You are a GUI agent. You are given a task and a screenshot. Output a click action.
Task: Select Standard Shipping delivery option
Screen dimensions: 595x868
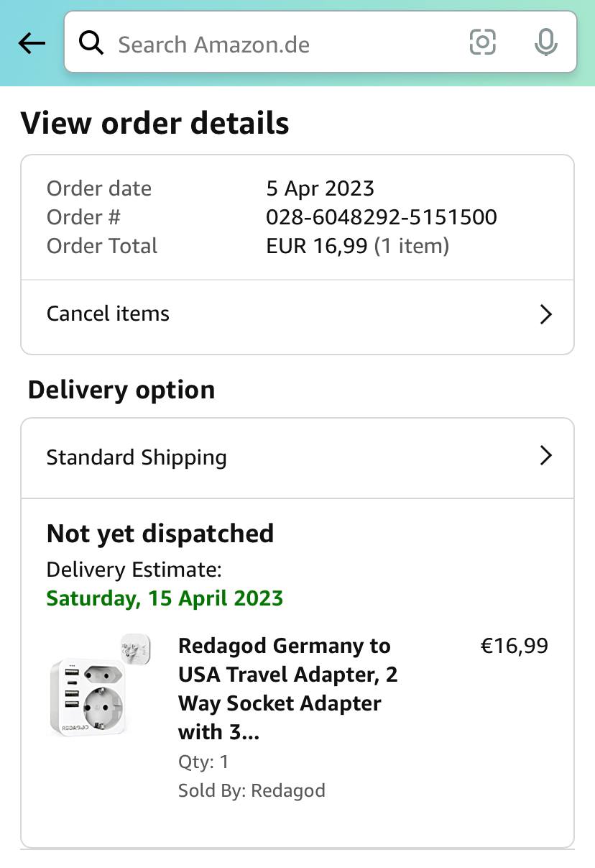[x=137, y=457]
